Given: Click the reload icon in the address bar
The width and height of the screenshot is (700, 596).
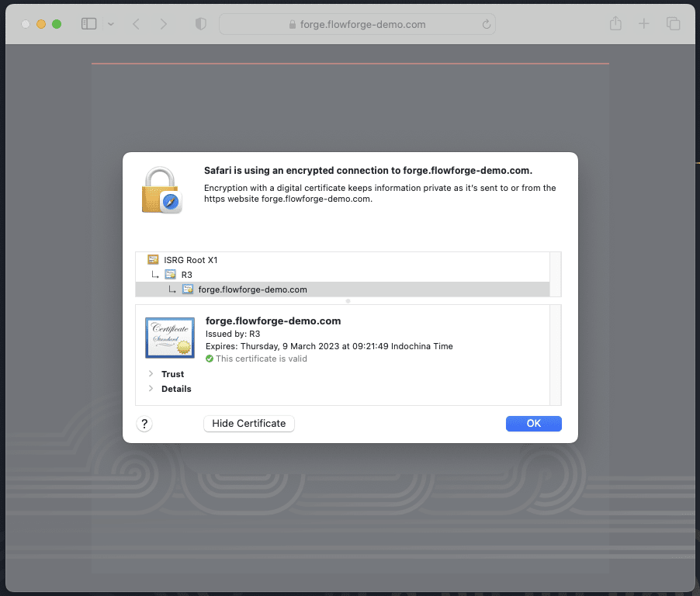Looking at the screenshot, I should tap(485, 24).
